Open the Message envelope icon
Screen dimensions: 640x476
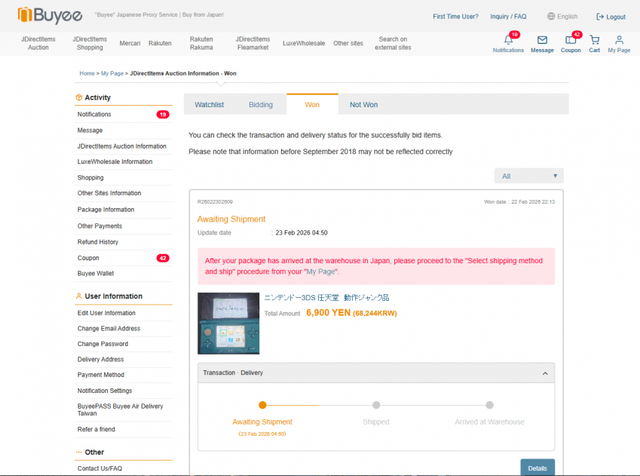[542, 41]
